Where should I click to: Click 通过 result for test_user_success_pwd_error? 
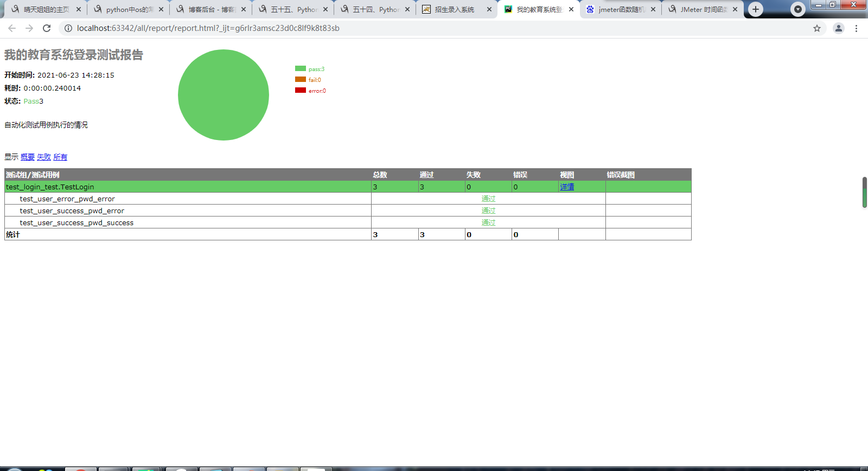pos(488,211)
